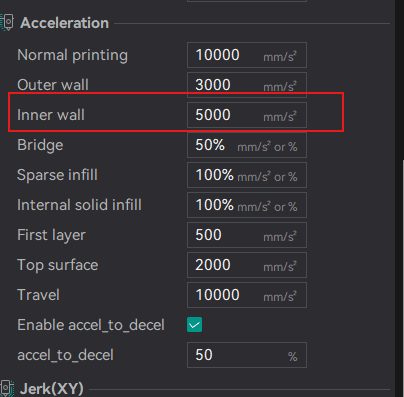Screen dimensions: 404x397
Task: Select the Sparse infill acceleration field
Action: [247, 175]
